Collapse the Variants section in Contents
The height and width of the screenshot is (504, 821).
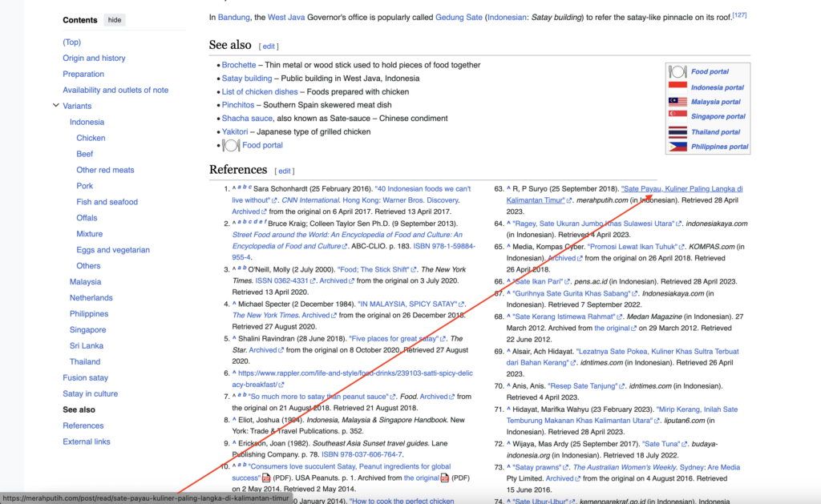click(x=55, y=105)
